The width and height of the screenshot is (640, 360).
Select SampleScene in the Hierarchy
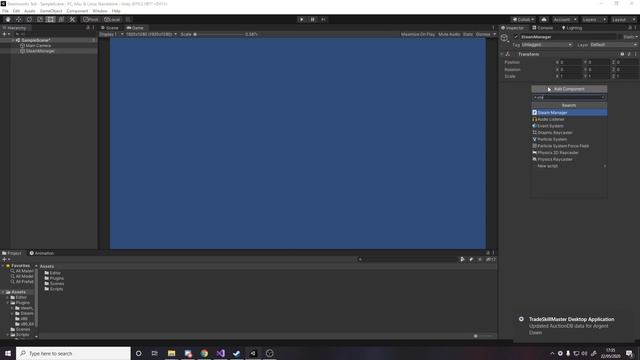pos(36,40)
